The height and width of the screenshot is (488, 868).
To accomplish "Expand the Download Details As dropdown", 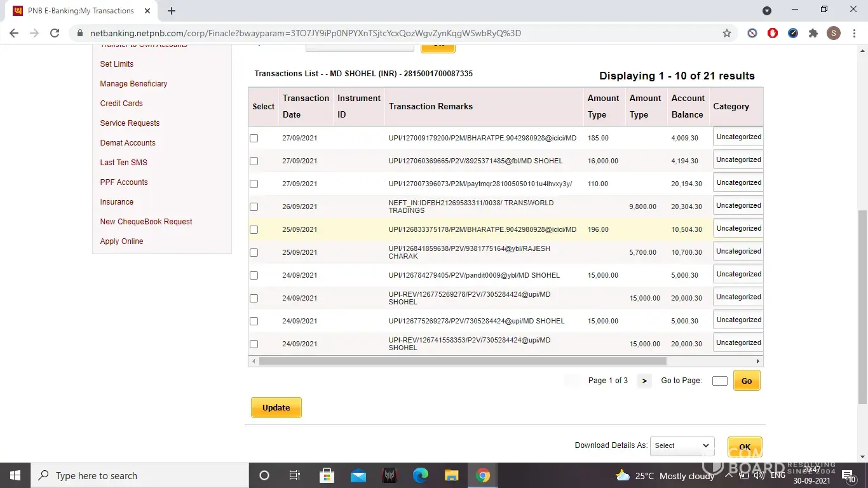I will [x=682, y=445].
